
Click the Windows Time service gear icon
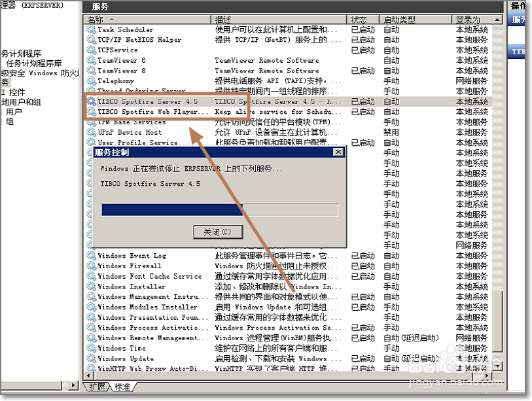tap(91, 348)
